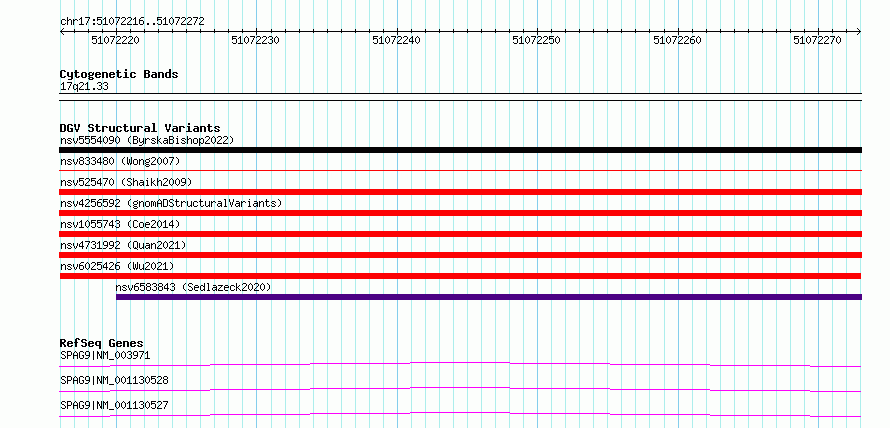Open variant nsv833480 (Wong2007) label
This screenshot has height=428, width=890.
tap(120, 161)
